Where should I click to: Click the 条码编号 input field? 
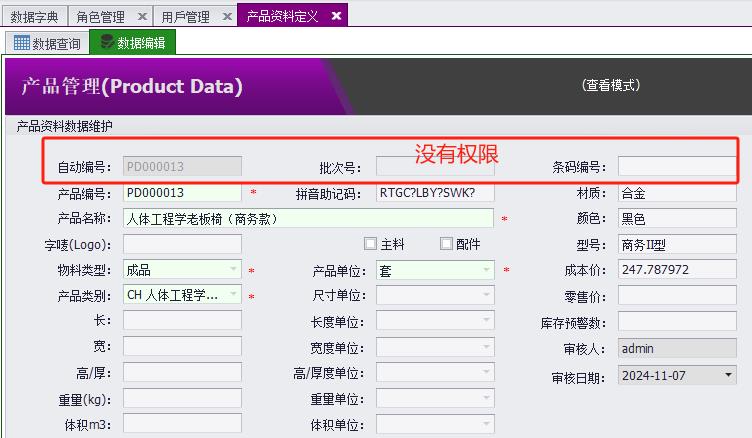pyautogui.click(x=676, y=166)
